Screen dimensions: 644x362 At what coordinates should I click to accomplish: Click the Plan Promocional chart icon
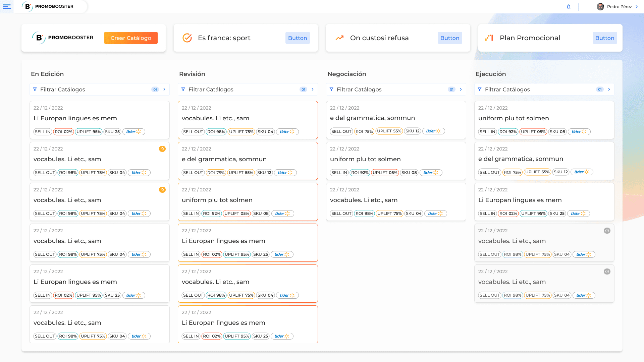click(489, 38)
